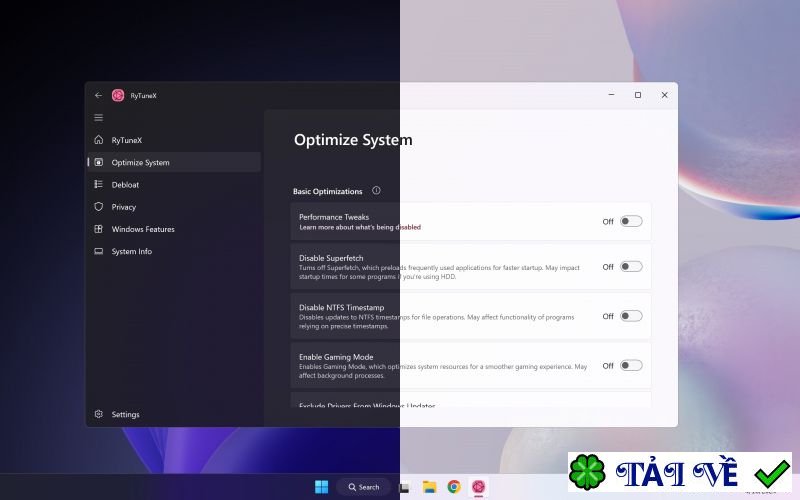This screenshot has width=800, height=500.
Task: Click the back arrow in title bar
Action: tap(98, 95)
